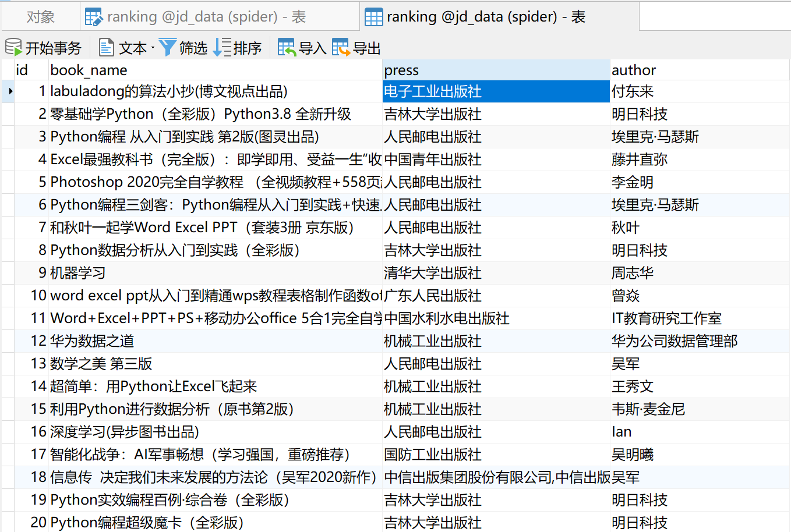Click the 导入 label
The image size is (791, 532).
click(x=312, y=48)
